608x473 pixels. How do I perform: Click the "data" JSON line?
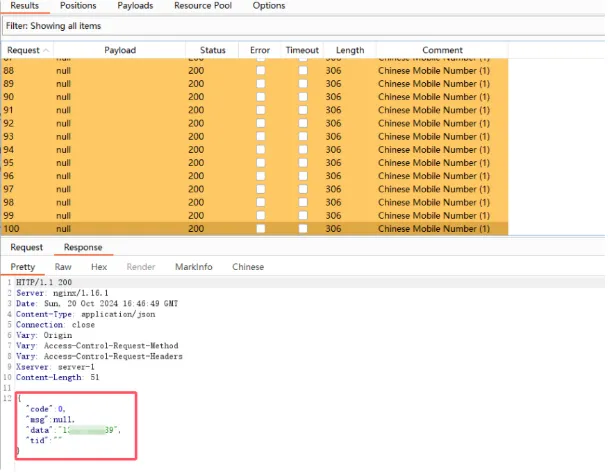[x=73, y=430]
